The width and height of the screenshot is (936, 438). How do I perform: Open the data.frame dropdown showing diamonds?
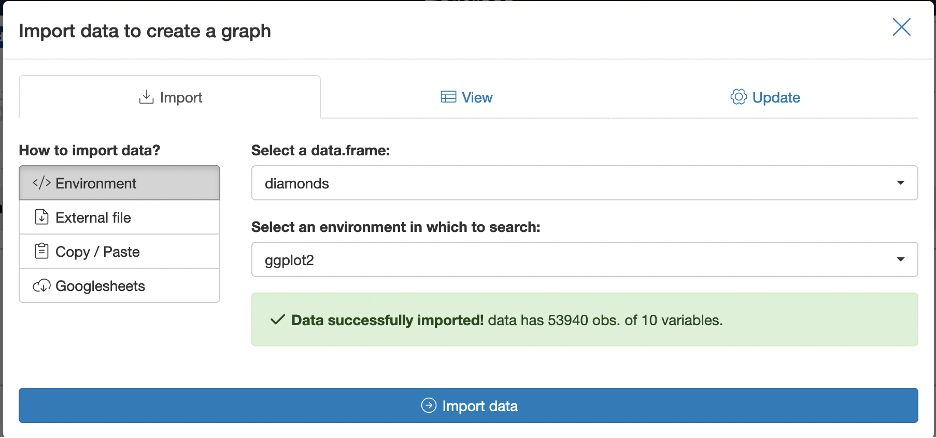tap(584, 183)
